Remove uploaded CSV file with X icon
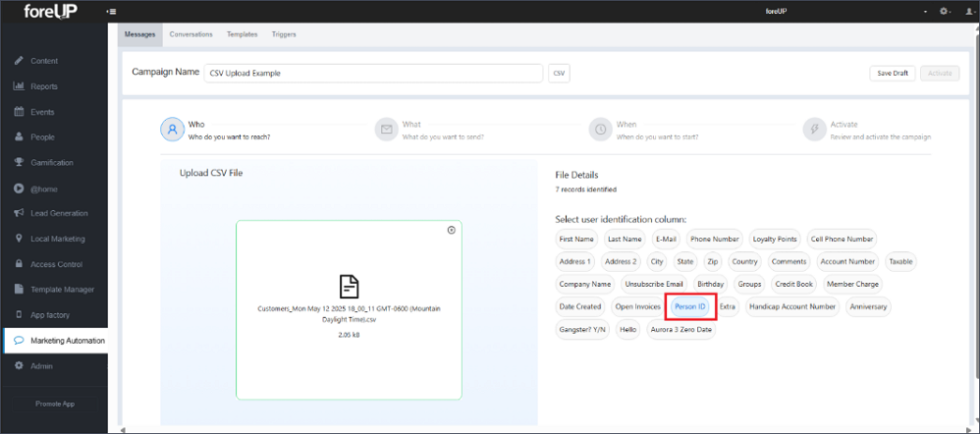The width and height of the screenshot is (980, 434). [x=452, y=230]
